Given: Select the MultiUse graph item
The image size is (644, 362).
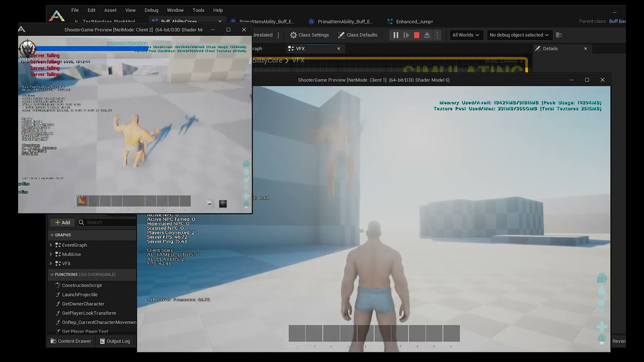Looking at the screenshot, I should click(x=71, y=254).
